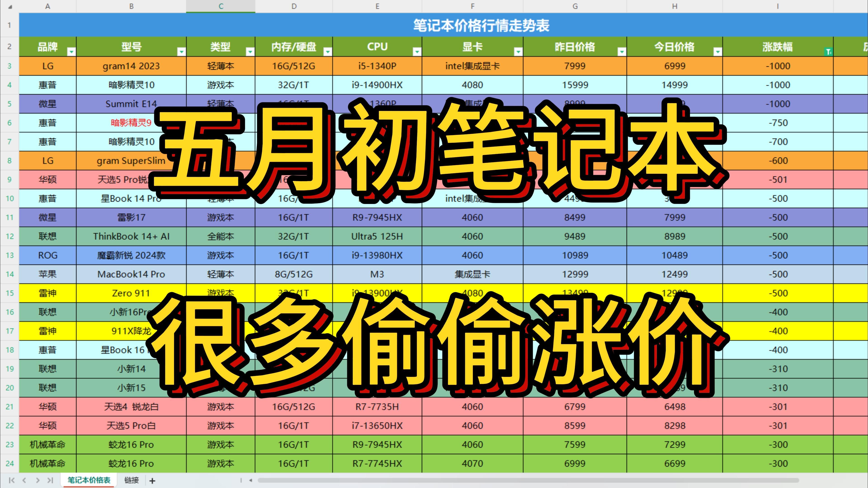Click yesterday price cell 12999
This screenshot has height=488, width=868.
(x=575, y=274)
